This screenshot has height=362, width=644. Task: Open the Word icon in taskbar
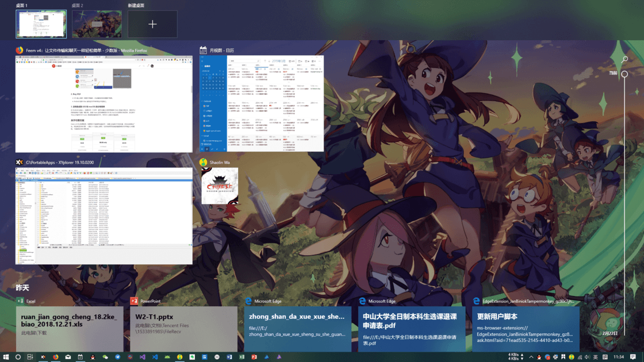tap(229, 357)
